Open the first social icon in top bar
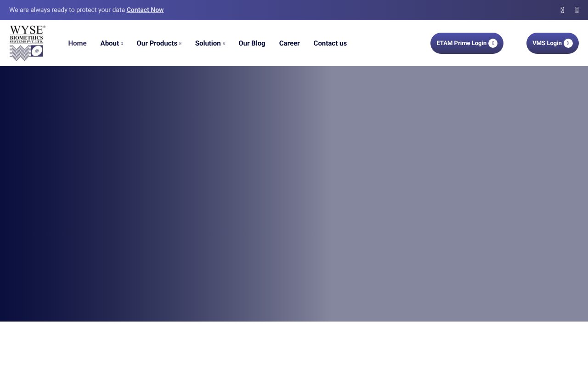Image resolution: width=588 pixels, height=368 pixels. 562,10
